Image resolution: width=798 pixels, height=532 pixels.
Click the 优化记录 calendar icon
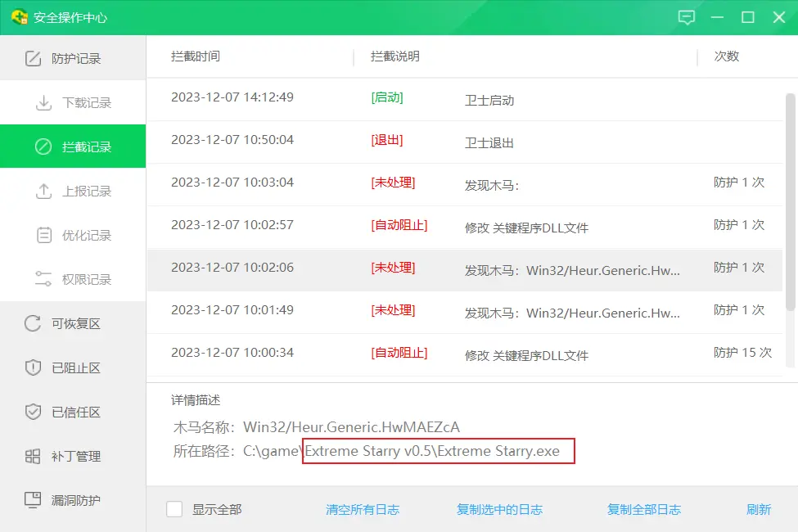pos(43,236)
